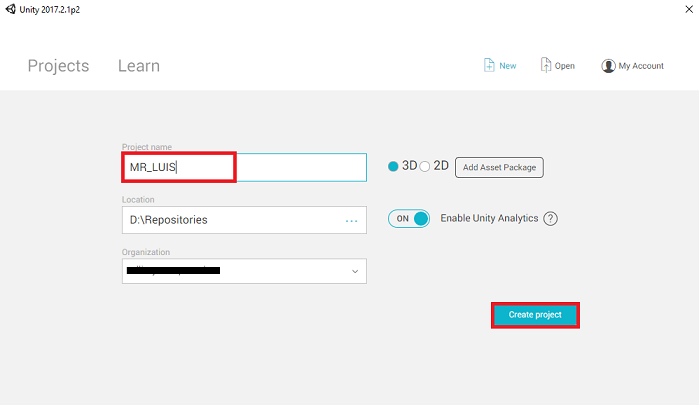699x405 pixels.
Task: Click the My Account text link
Action: 641,66
